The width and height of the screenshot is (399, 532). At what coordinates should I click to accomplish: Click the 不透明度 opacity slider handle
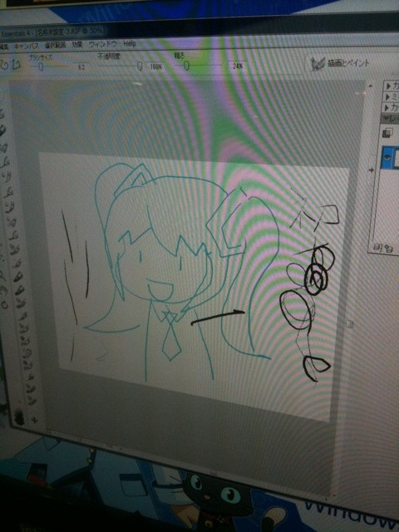pyautogui.click(x=140, y=66)
